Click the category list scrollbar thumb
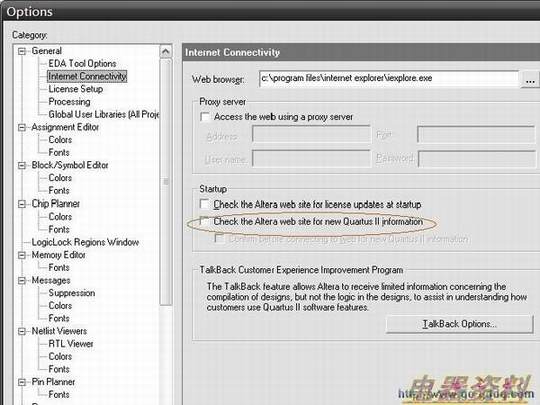Viewport: 540px width, 405px height. coord(166,181)
